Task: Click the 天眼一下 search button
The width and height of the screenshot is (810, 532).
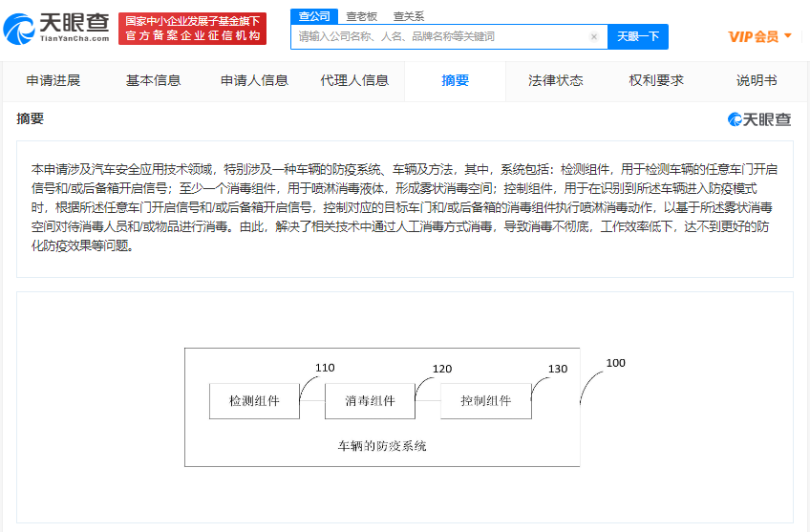Action: pyautogui.click(x=638, y=36)
